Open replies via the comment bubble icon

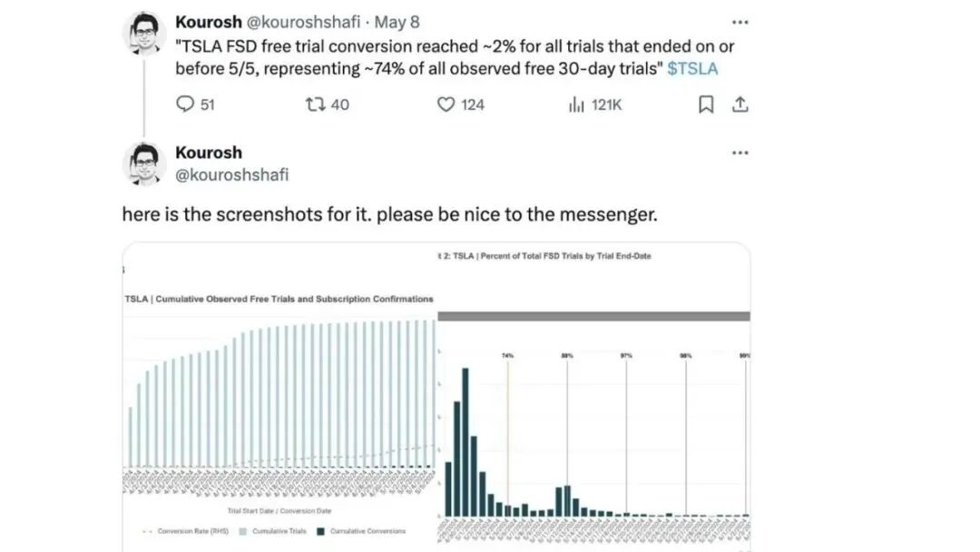(x=185, y=103)
